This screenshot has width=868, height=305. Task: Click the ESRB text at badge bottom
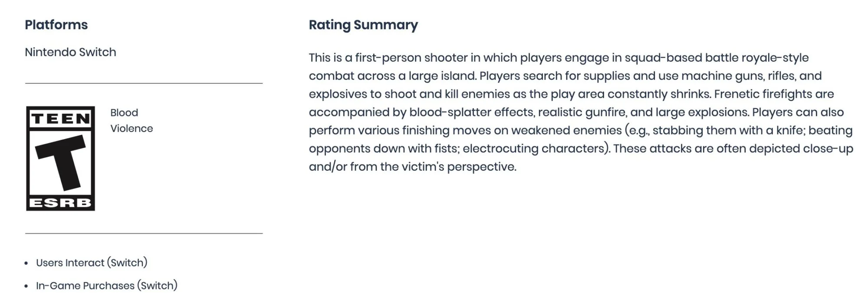click(x=60, y=203)
